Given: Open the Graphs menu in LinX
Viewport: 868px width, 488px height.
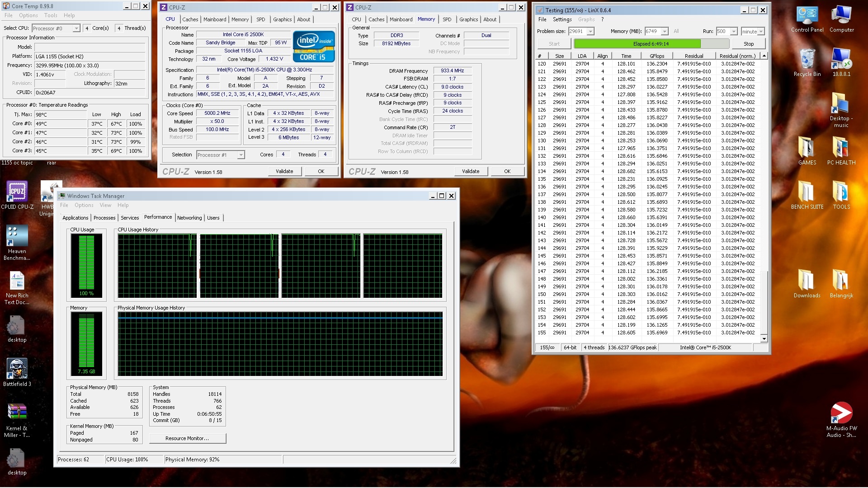Looking at the screenshot, I should click(x=586, y=19).
